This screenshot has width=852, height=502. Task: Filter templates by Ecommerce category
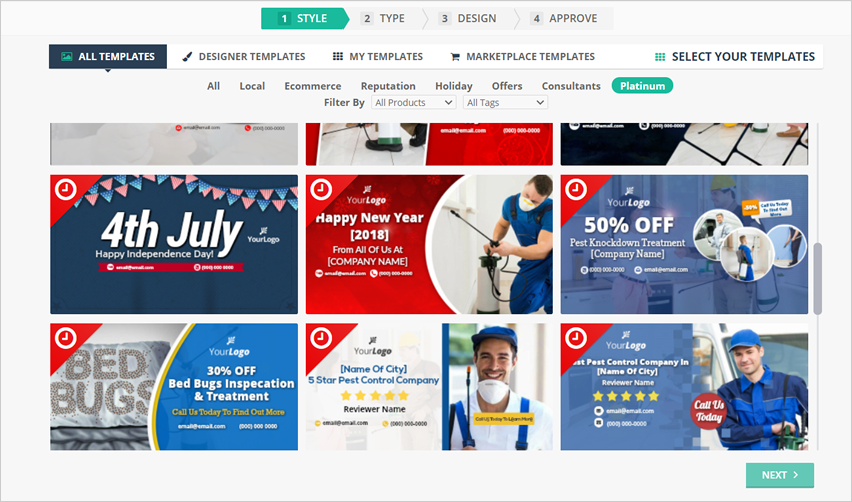pyautogui.click(x=312, y=86)
